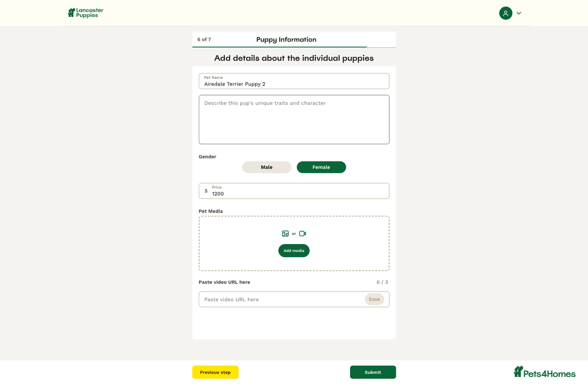
Task: Go back with Previous step button
Action: [215, 372]
